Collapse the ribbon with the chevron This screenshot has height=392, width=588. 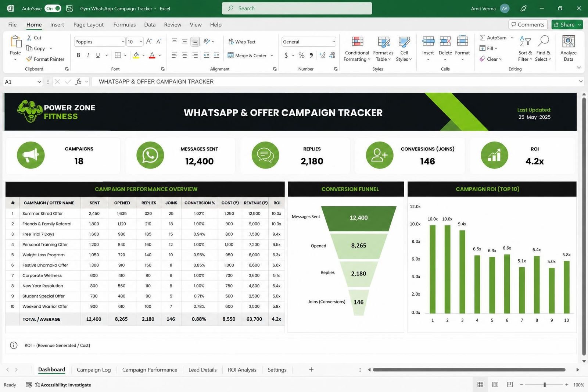click(x=579, y=68)
